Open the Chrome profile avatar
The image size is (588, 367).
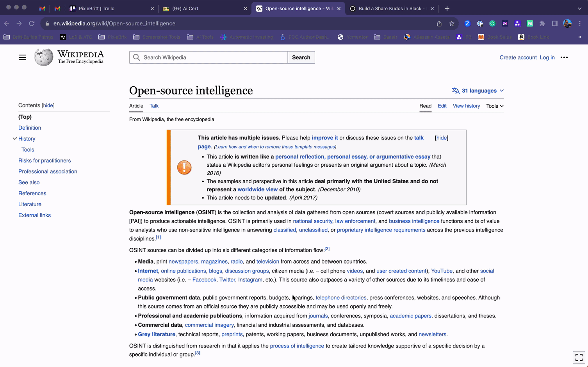pyautogui.click(x=567, y=23)
